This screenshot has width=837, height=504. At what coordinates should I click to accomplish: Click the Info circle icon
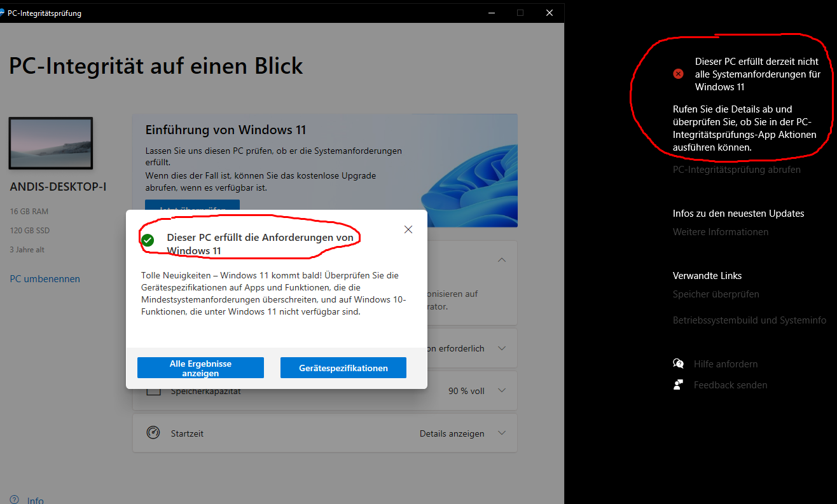[x=14, y=500]
